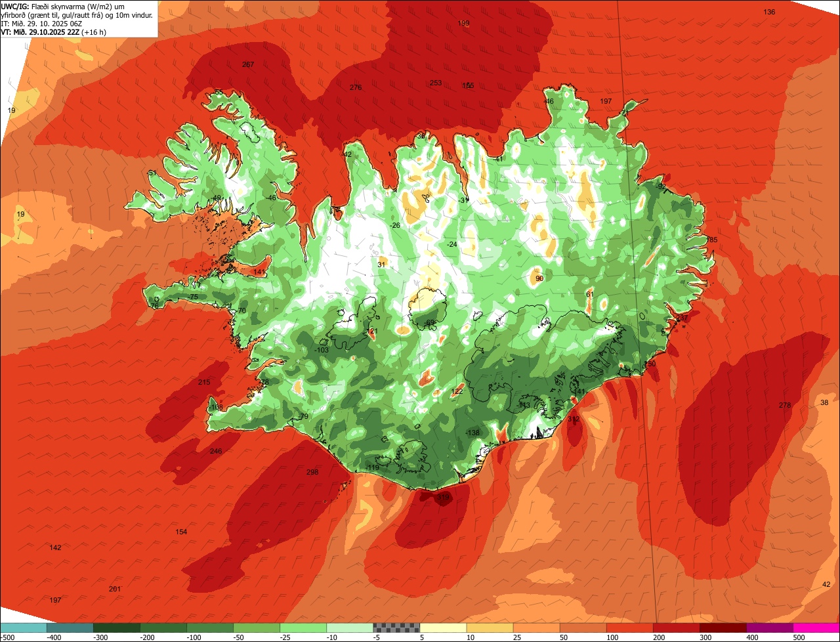Viewport: 840px width, 642px height.
Task: Pick the dark maroon 300 to 400 swatch
Action: pyautogui.click(x=722, y=628)
